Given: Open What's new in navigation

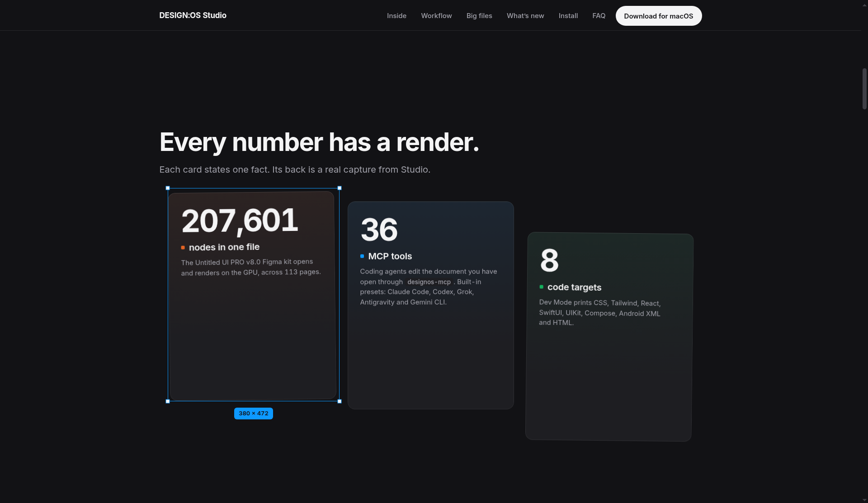Looking at the screenshot, I should coord(525,16).
